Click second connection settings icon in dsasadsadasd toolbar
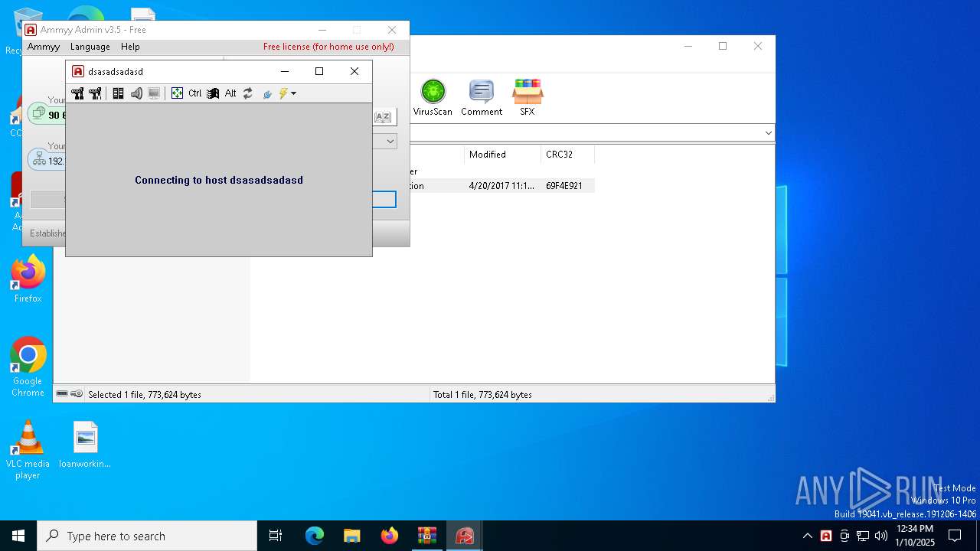980x551 pixels. tap(95, 93)
